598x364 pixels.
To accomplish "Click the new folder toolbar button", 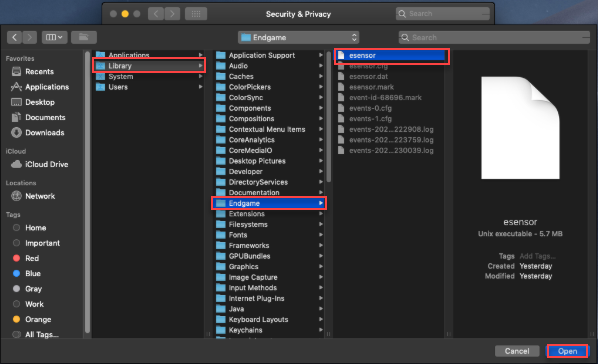I will [x=84, y=37].
